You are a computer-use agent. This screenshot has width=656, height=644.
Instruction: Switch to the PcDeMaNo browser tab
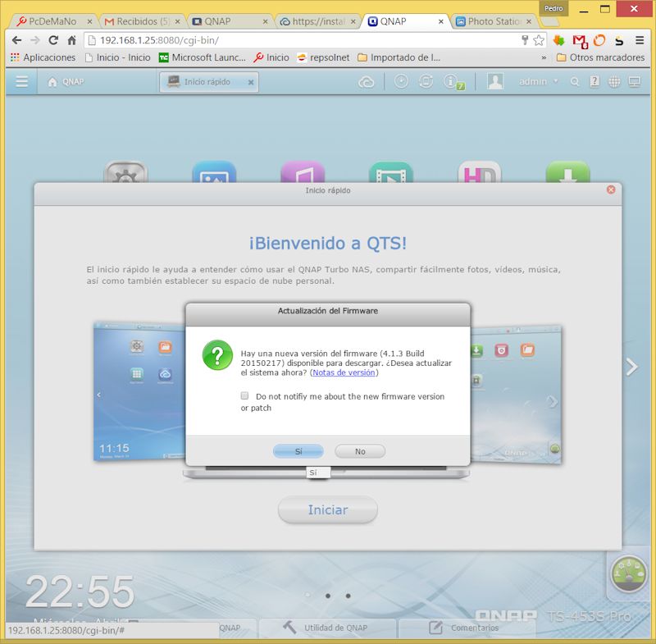pyautogui.click(x=53, y=21)
